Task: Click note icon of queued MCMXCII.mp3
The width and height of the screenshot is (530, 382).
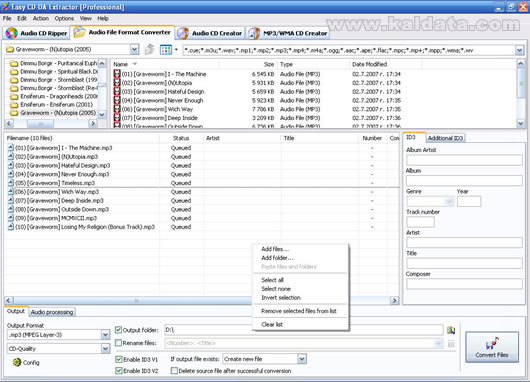Action: [x=11, y=218]
